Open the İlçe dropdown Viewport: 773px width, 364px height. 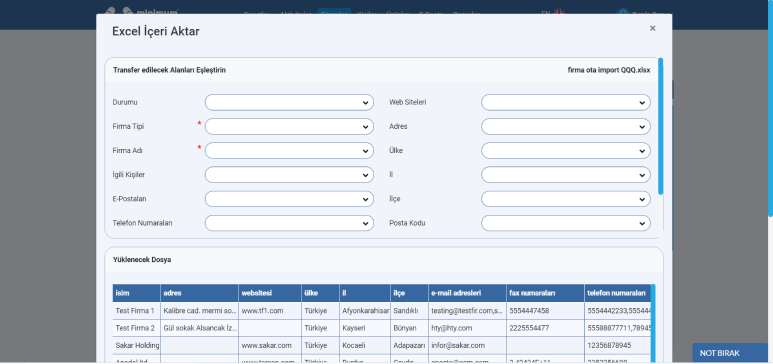pos(566,199)
